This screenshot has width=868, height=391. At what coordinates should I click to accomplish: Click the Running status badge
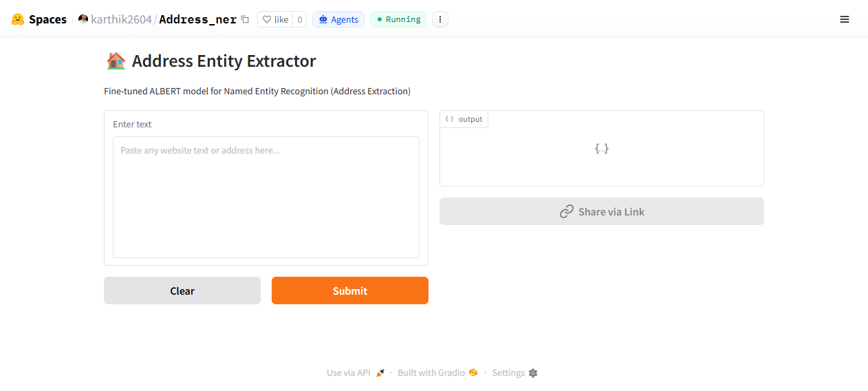398,19
